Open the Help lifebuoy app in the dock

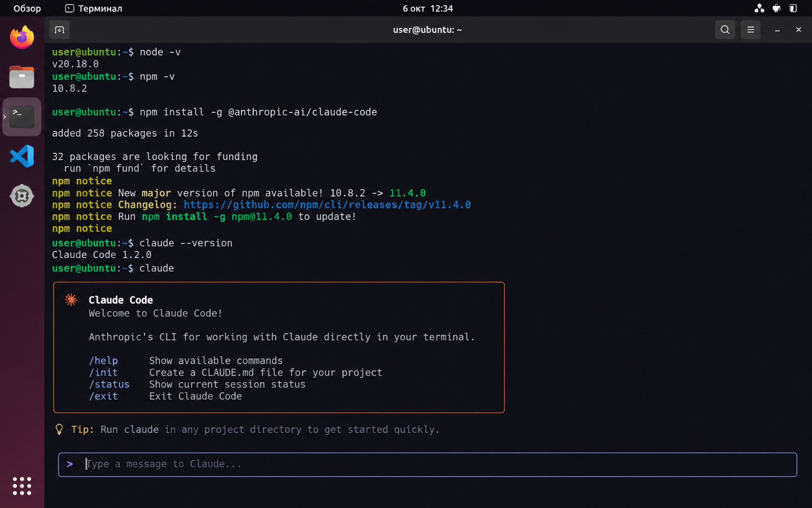pyautogui.click(x=22, y=196)
